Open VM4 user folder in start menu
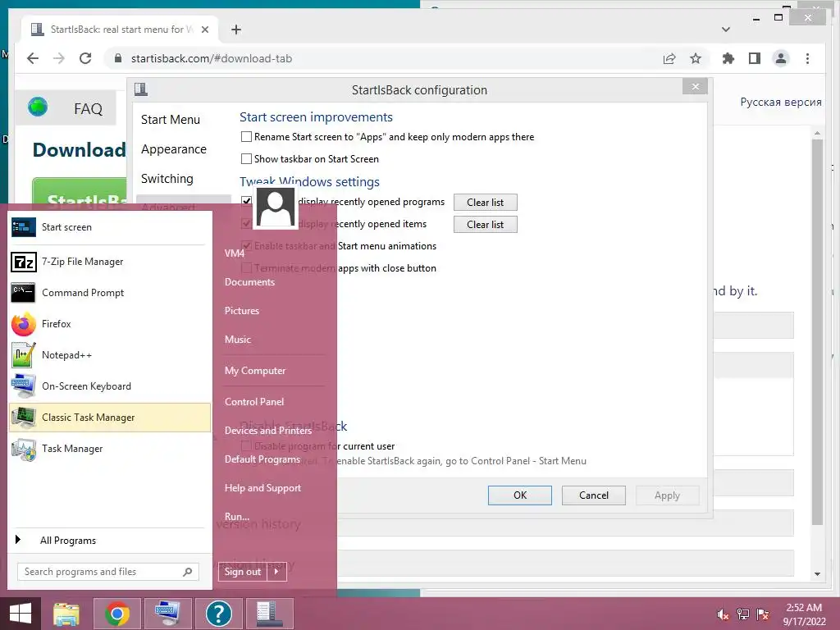This screenshot has width=840, height=630. coord(234,253)
